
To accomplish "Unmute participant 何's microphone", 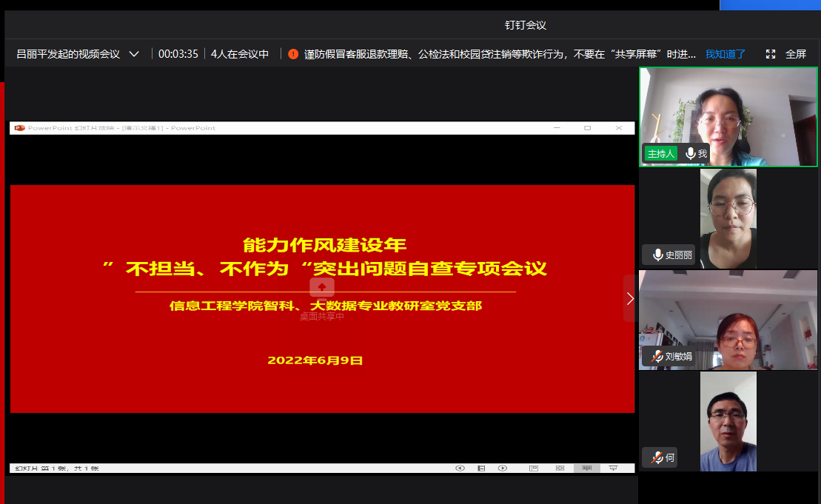I will [x=656, y=458].
